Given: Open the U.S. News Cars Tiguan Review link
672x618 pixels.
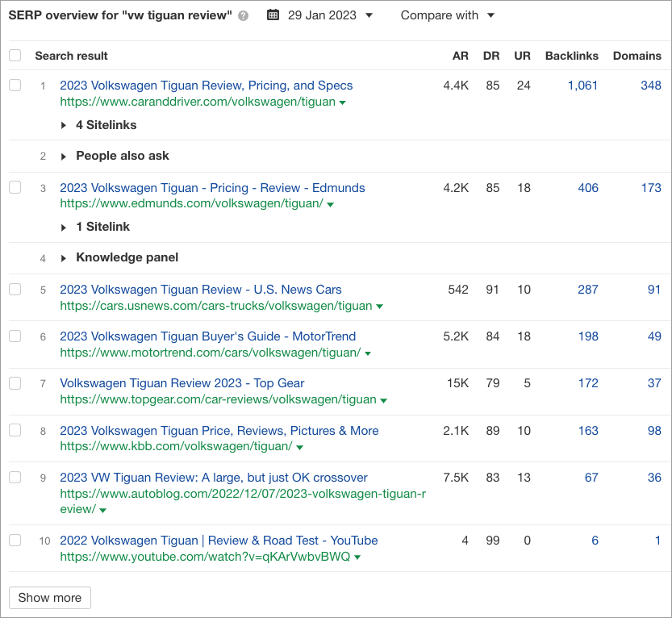Looking at the screenshot, I should click(x=201, y=290).
